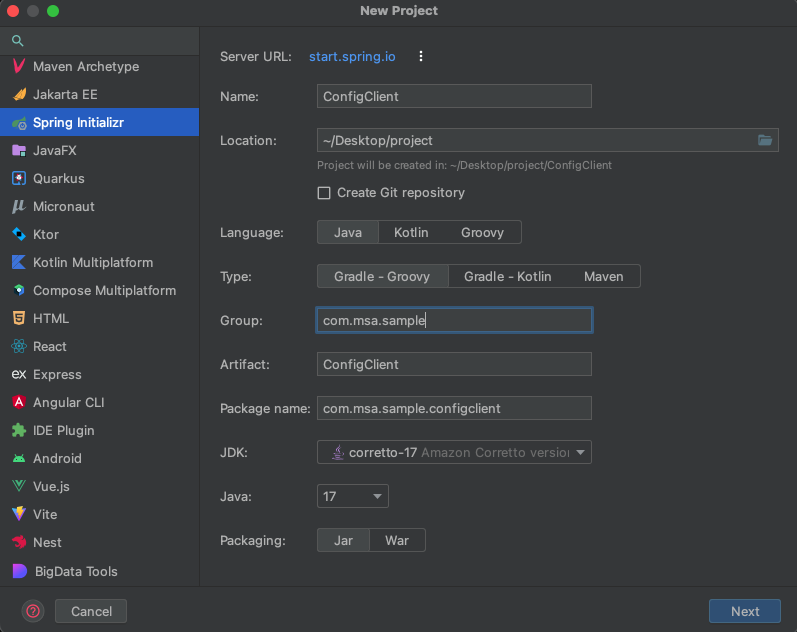Choose Gradle - Groovy build type
Screen dimensions: 797x632
[x=382, y=277]
